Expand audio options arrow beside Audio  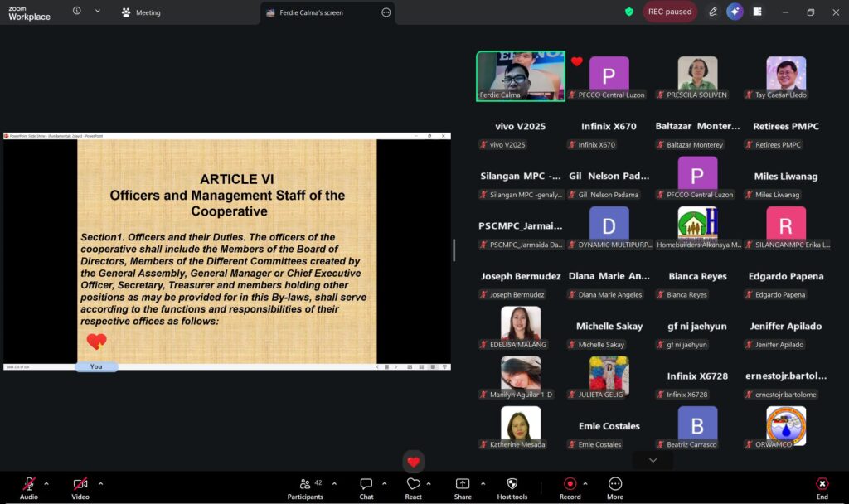coord(46,483)
